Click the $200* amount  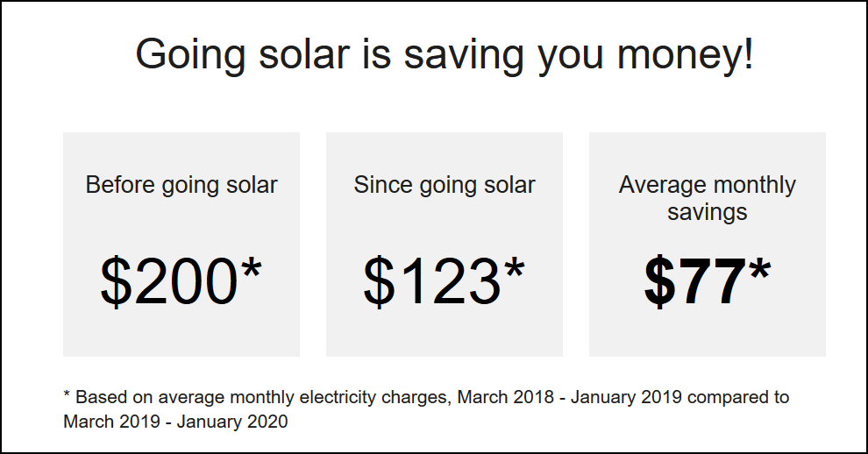pos(181,280)
